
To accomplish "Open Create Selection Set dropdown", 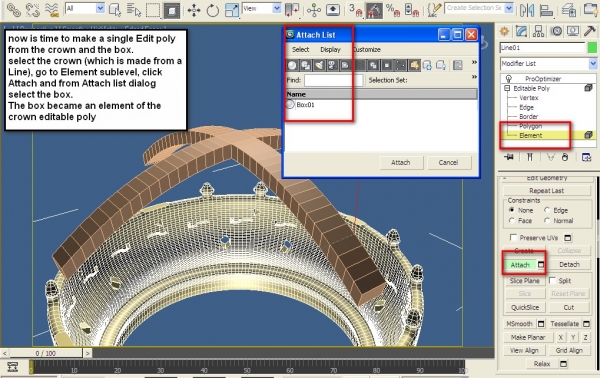I will (x=509, y=8).
